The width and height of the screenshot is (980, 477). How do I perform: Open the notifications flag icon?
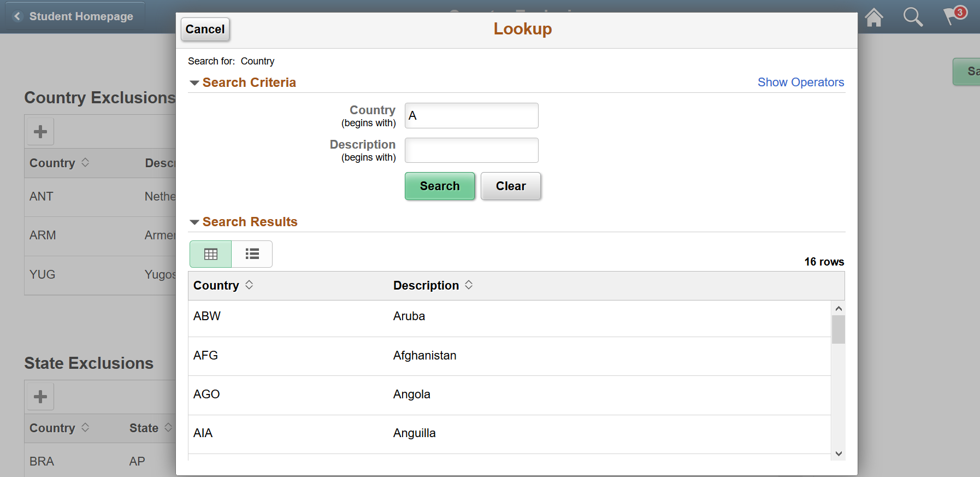click(x=955, y=15)
